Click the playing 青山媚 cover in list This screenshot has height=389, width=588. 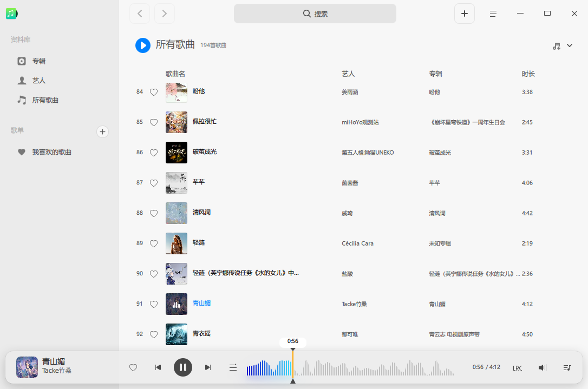[x=177, y=304]
